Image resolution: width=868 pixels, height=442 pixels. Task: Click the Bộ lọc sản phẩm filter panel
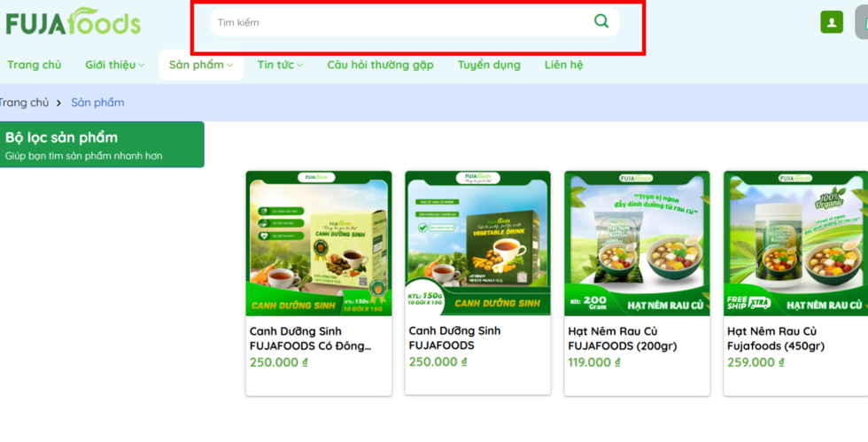tap(102, 144)
